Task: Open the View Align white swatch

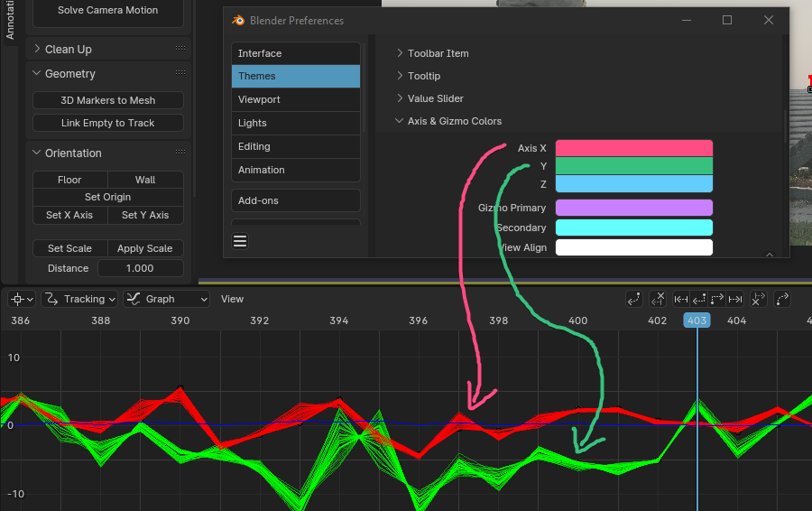Action: click(x=634, y=247)
